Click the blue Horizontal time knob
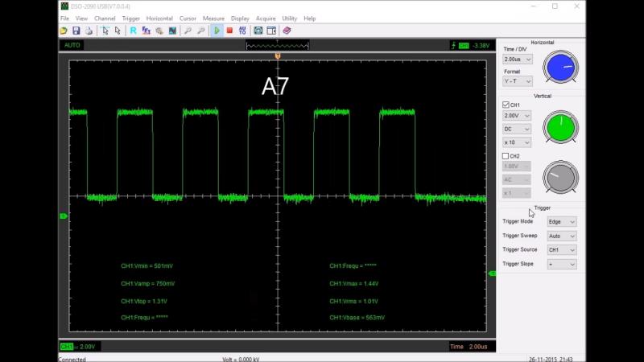The width and height of the screenshot is (644, 362). [x=560, y=68]
